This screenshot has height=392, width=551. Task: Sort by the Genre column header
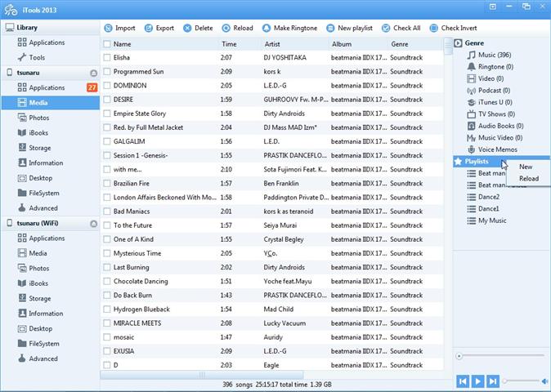(400, 44)
